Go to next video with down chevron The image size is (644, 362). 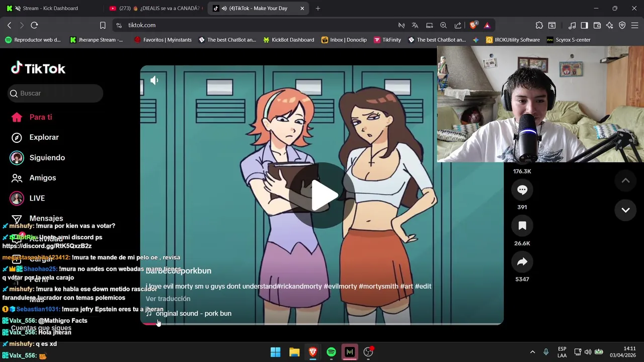point(626,210)
